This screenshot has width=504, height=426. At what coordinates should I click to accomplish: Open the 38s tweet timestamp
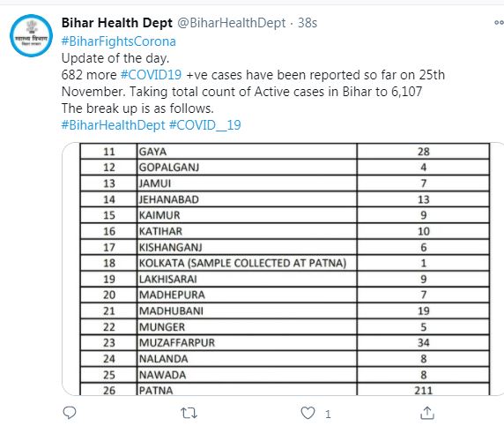[308, 23]
